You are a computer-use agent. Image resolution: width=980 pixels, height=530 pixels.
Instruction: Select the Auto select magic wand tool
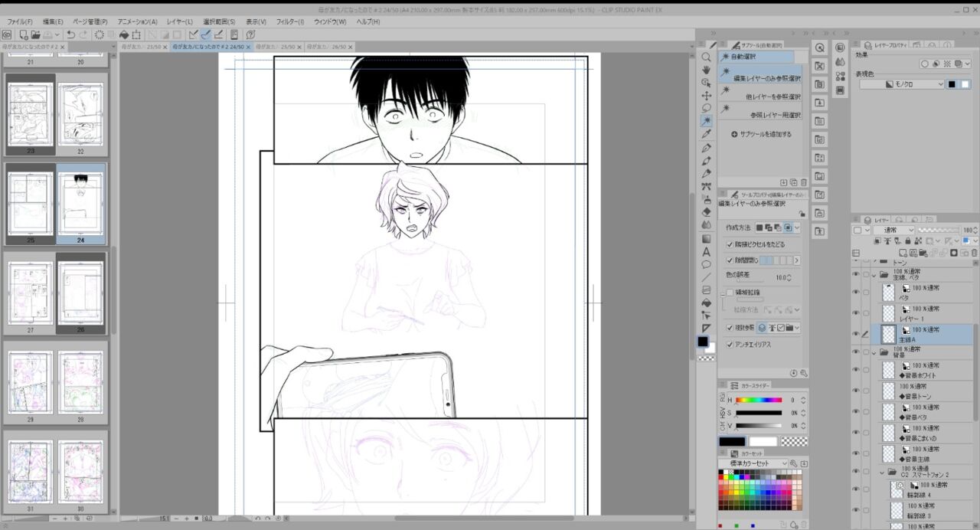pyautogui.click(x=706, y=122)
